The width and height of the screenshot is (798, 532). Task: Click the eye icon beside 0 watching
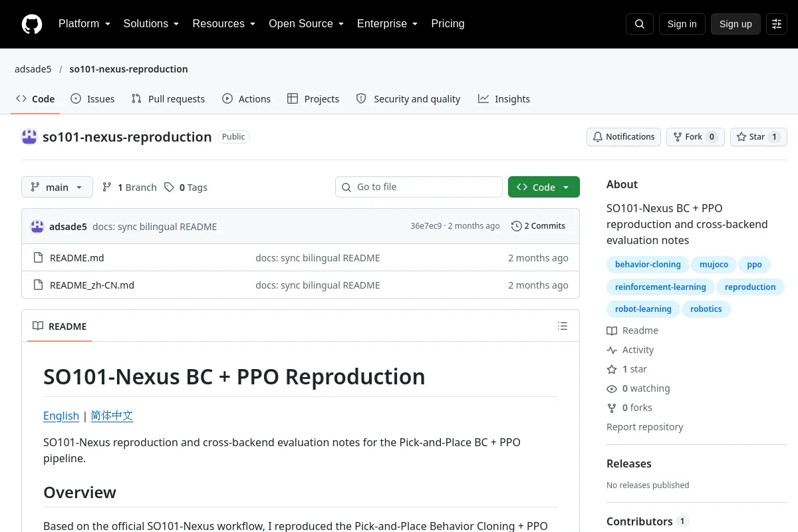click(x=612, y=388)
